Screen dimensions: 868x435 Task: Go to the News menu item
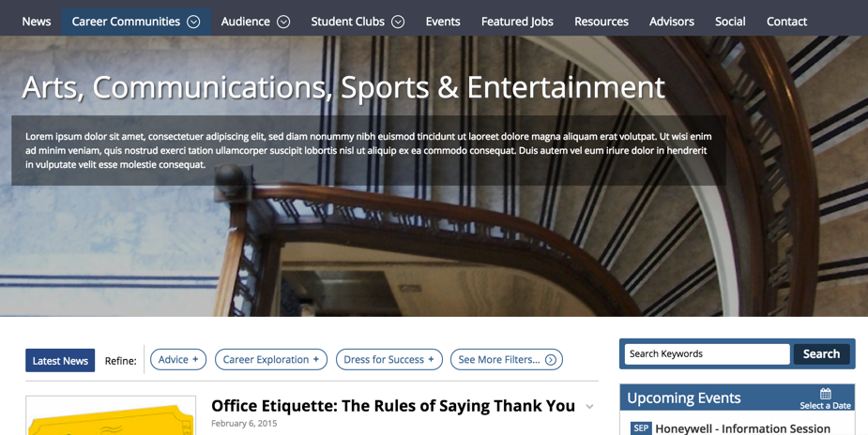coord(37,22)
